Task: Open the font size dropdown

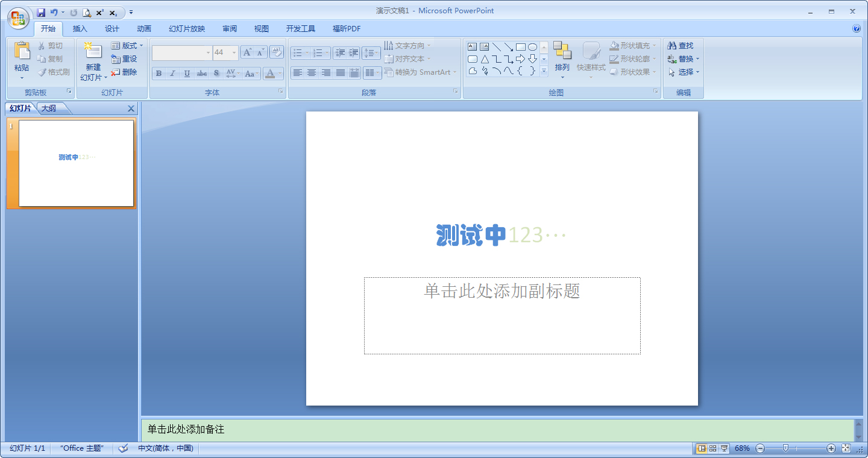Action: pyautogui.click(x=234, y=52)
